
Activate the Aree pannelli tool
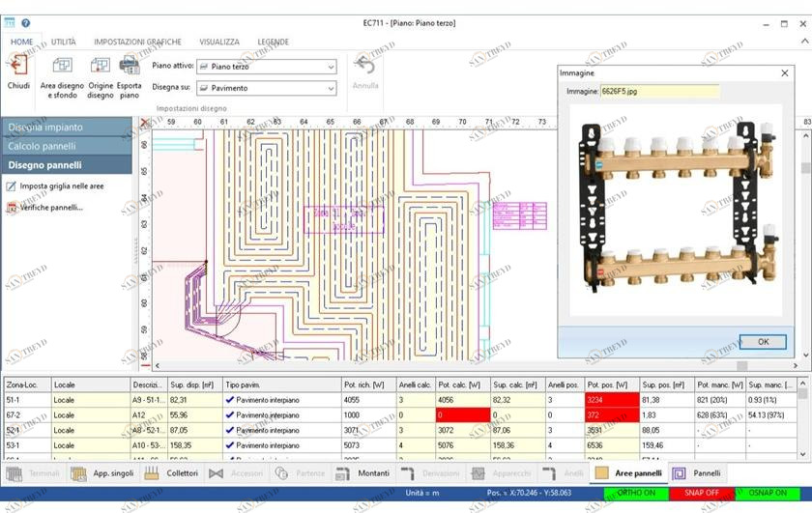pyautogui.click(x=629, y=473)
